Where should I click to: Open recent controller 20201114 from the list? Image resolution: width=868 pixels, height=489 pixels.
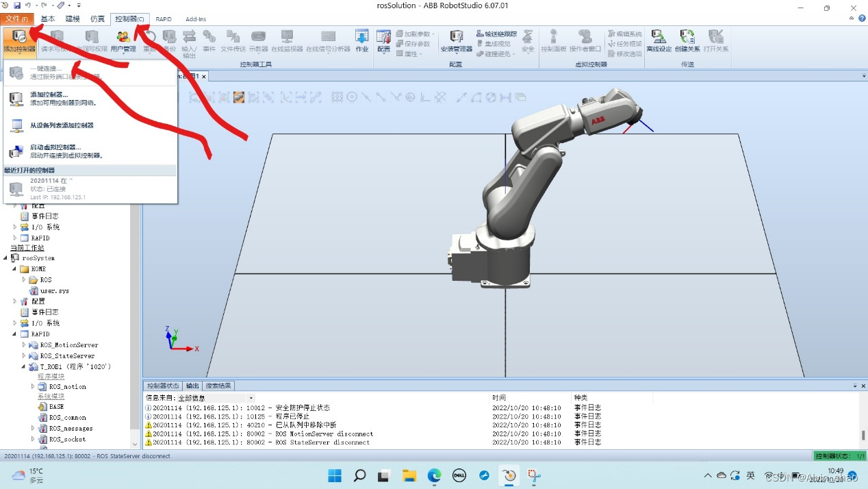90,188
